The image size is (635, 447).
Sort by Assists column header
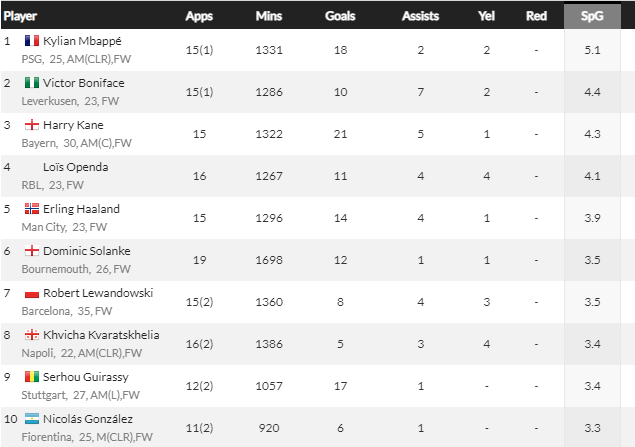tap(420, 16)
